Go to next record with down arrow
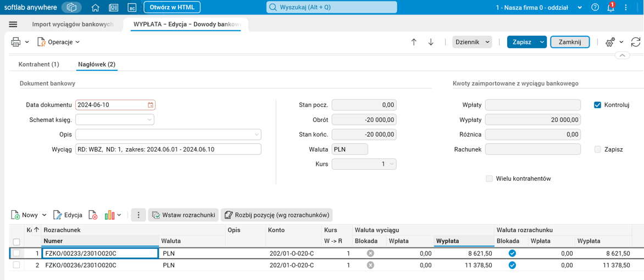 [431, 42]
